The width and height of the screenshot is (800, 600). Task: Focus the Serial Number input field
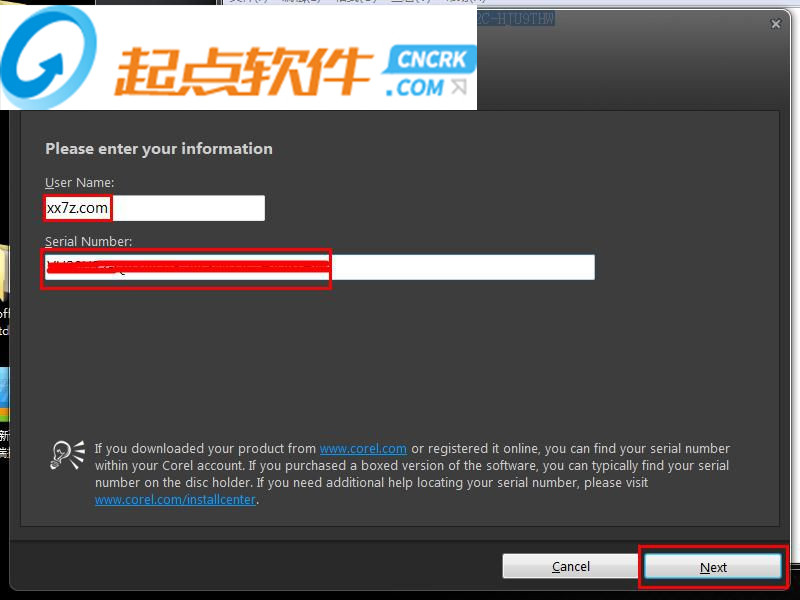319,267
